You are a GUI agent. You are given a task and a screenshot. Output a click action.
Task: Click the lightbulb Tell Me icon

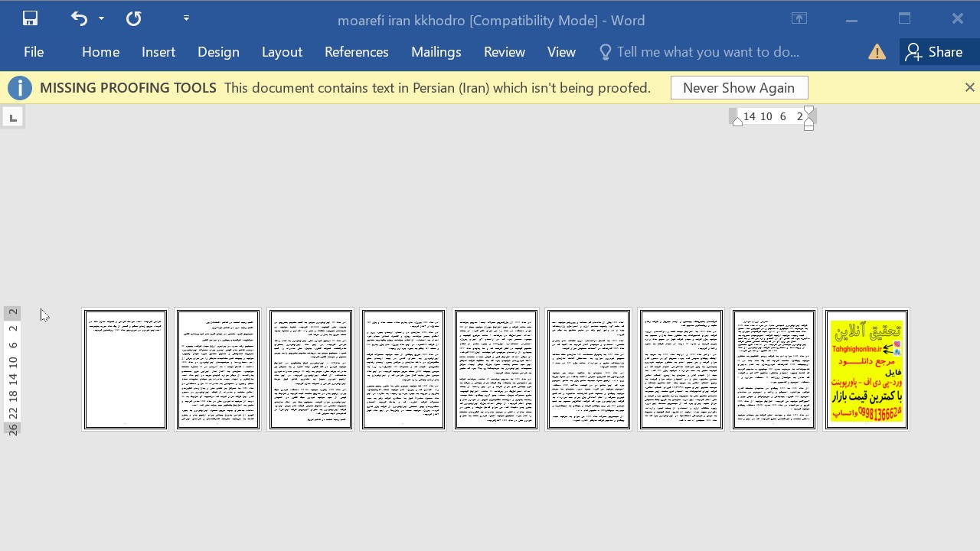coord(605,52)
